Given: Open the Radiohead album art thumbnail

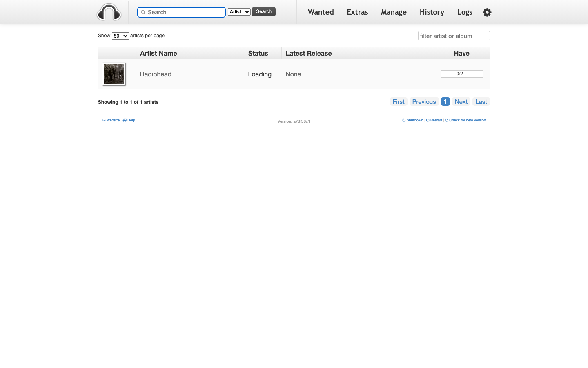Looking at the screenshot, I should [114, 74].
